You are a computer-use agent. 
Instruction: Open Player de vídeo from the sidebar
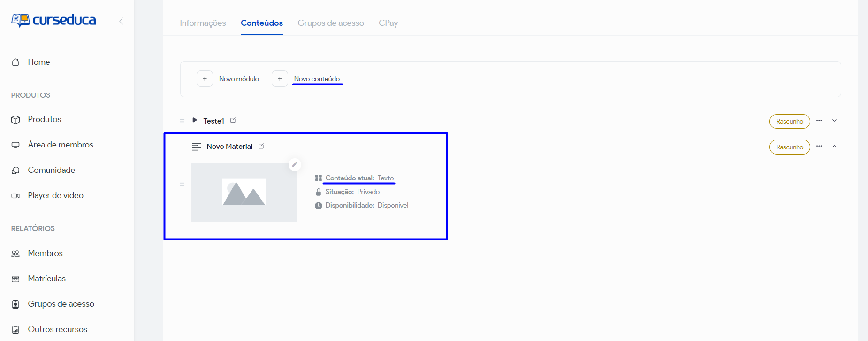[x=55, y=195]
